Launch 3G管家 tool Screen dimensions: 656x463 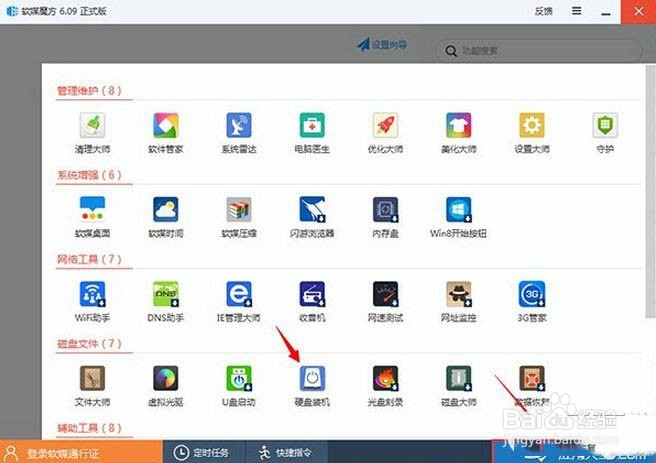(x=532, y=302)
